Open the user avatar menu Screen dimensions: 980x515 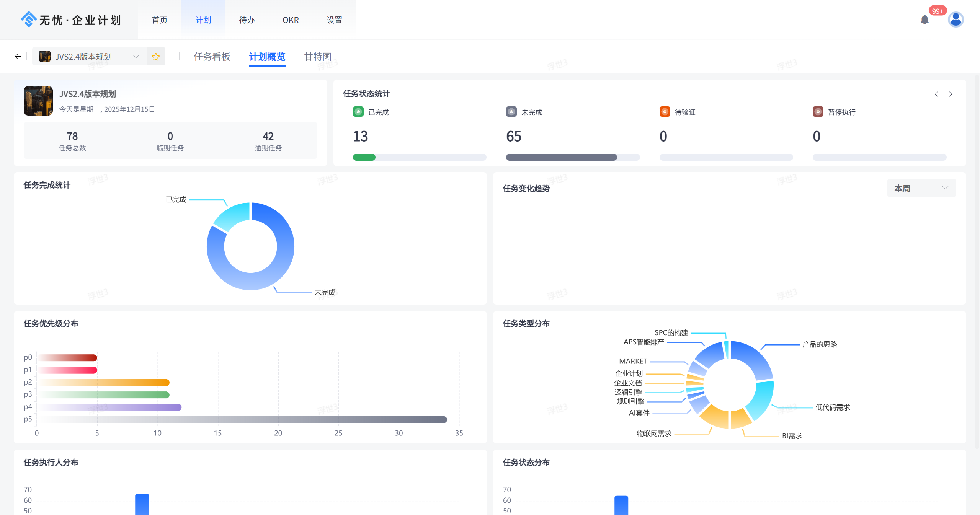[955, 20]
